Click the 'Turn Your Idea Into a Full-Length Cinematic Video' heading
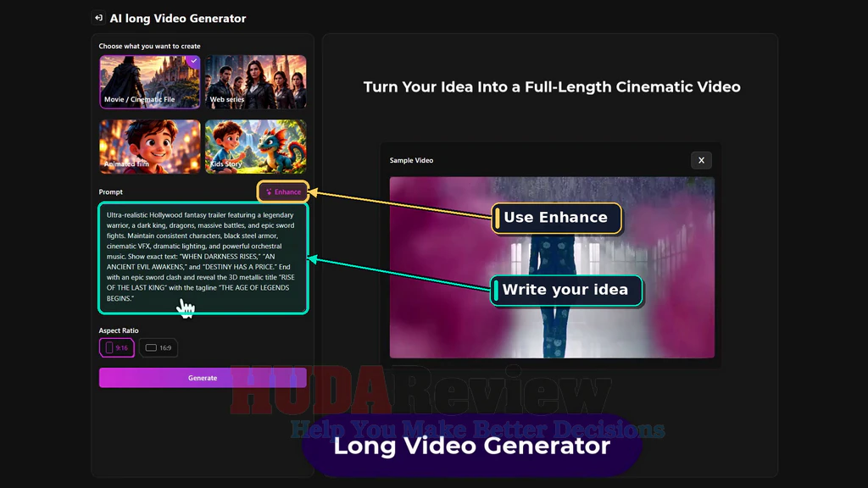Screen dimensions: 868x488 point(552,87)
